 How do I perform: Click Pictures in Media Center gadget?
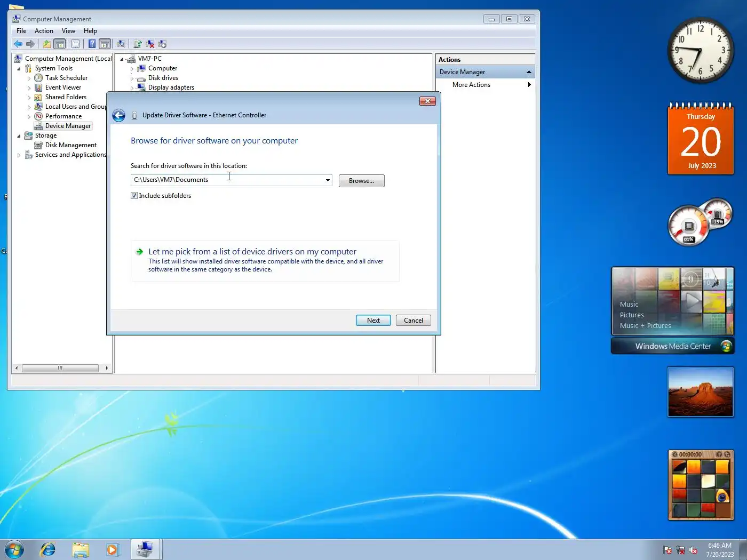point(632,315)
